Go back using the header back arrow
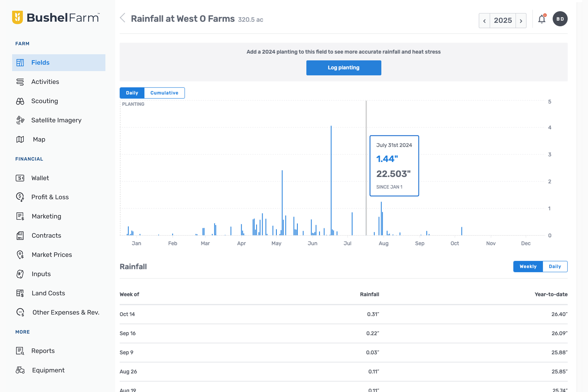Screen dimensions: 588x392 (122, 18)
